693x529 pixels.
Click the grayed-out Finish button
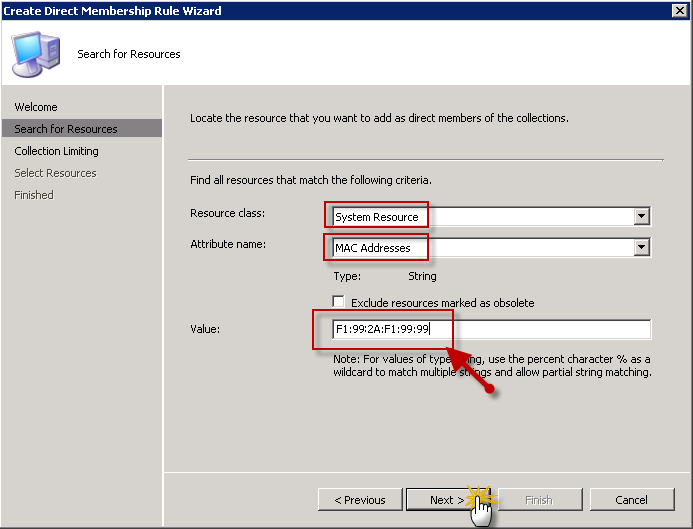[538, 500]
